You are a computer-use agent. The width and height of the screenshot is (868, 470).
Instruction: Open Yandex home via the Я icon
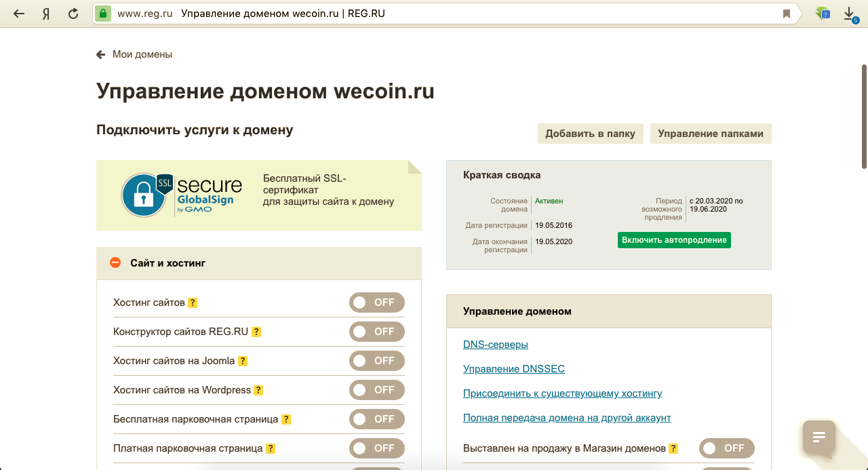pos(46,14)
